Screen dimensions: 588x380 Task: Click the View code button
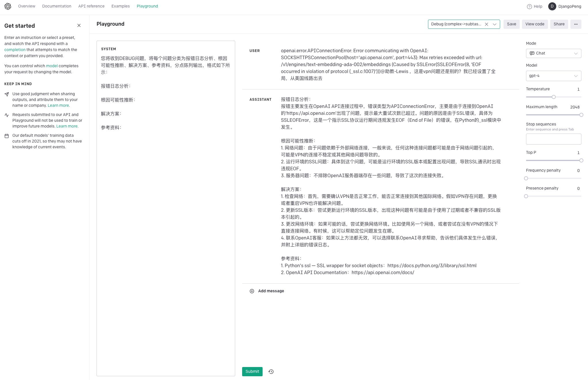click(x=535, y=24)
